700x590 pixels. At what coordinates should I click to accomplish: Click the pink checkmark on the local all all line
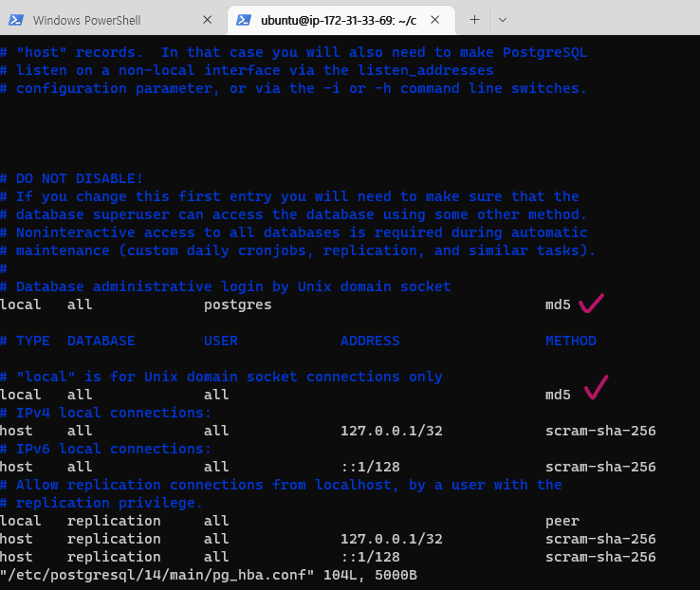[x=596, y=387]
